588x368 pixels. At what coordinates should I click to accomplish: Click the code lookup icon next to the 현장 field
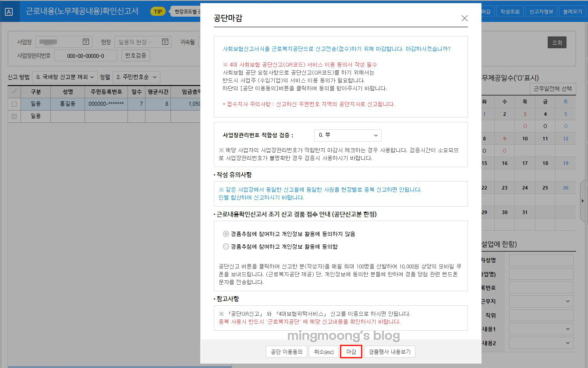[x=165, y=42]
